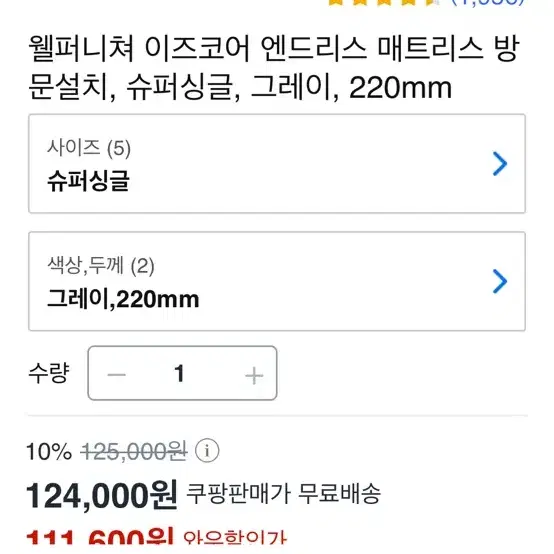554x554 pixels.
Task: Select the 그레이,220mm option value
Action: 123,299
